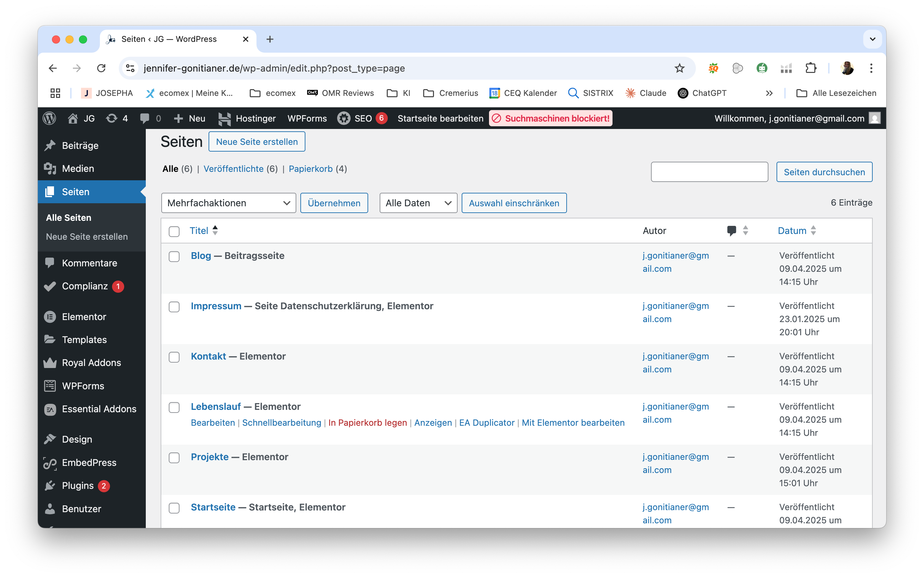Move Lebenslauf to trash via In Papierkorb legen
The width and height of the screenshot is (924, 578).
(x=367, y=423)
